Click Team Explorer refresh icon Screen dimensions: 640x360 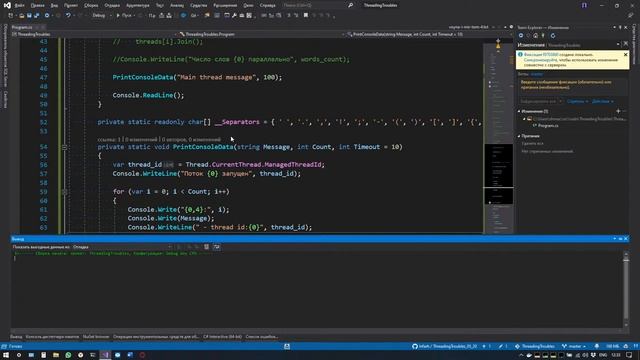click(553, 36)
